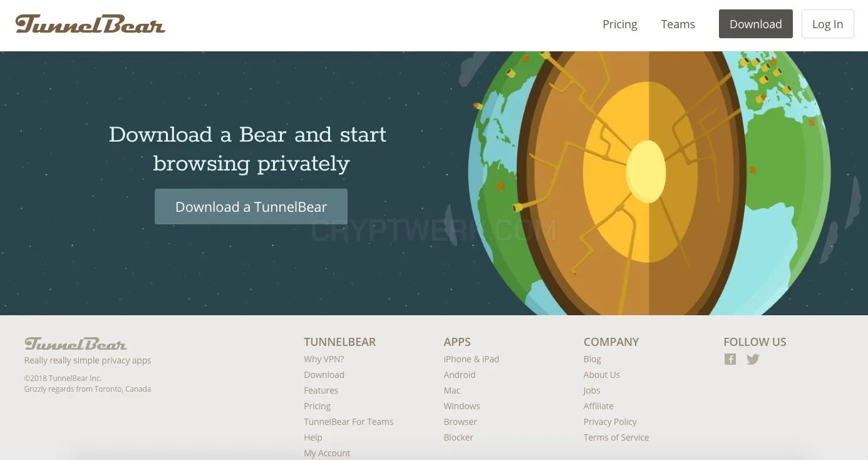Choose the Windows app link
The image size is (868, 460).
462,406
